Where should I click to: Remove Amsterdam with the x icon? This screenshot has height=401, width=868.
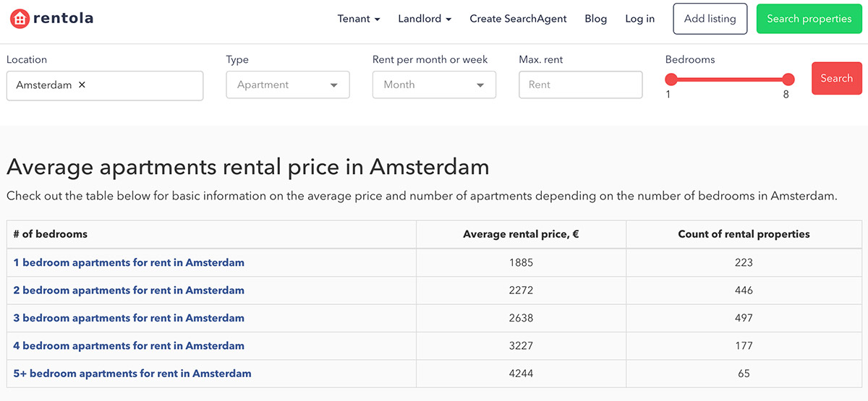click(x=82, y=85)
